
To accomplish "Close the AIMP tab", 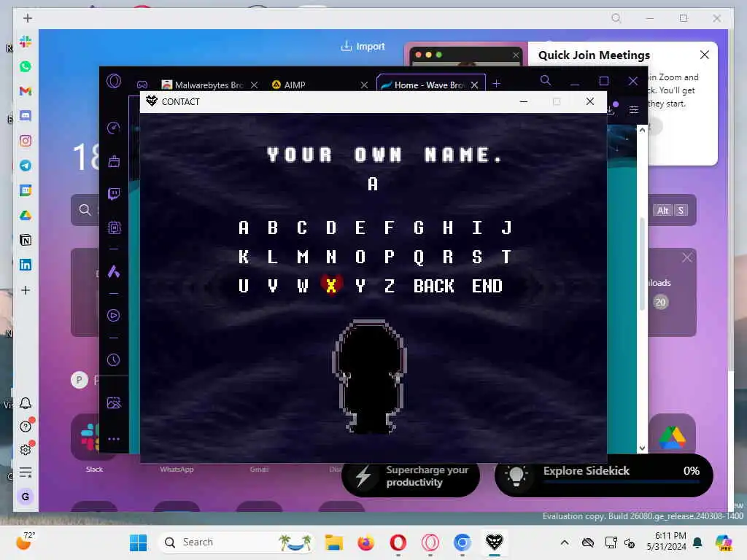I will tap(365, 85).
